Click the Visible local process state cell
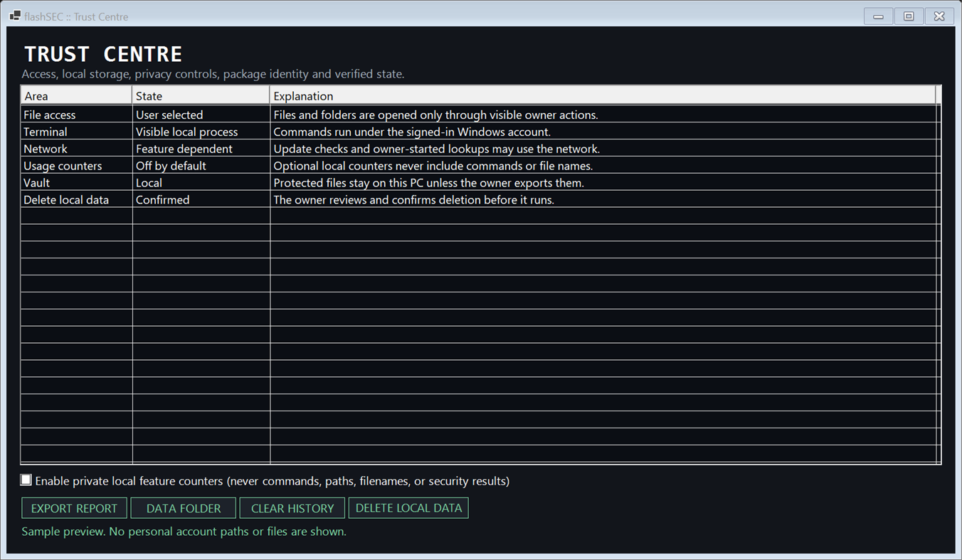Viewport: 962px width, 560px height. click(x=201, y=132)
